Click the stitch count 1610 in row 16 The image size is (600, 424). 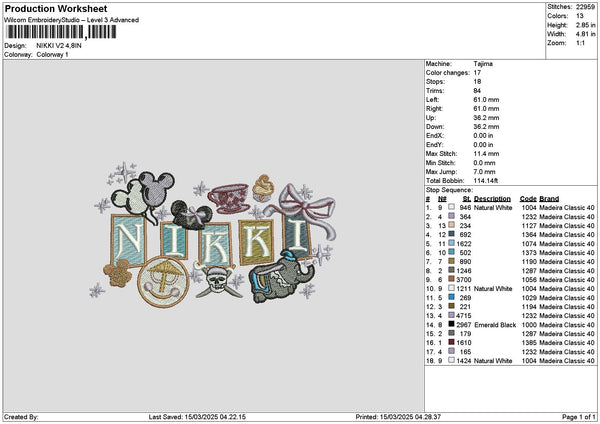[464, 343]
